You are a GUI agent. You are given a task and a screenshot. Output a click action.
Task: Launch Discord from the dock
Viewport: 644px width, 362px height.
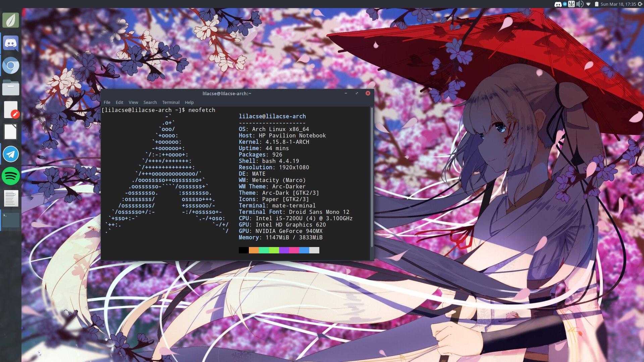click(x=11, y=43)
